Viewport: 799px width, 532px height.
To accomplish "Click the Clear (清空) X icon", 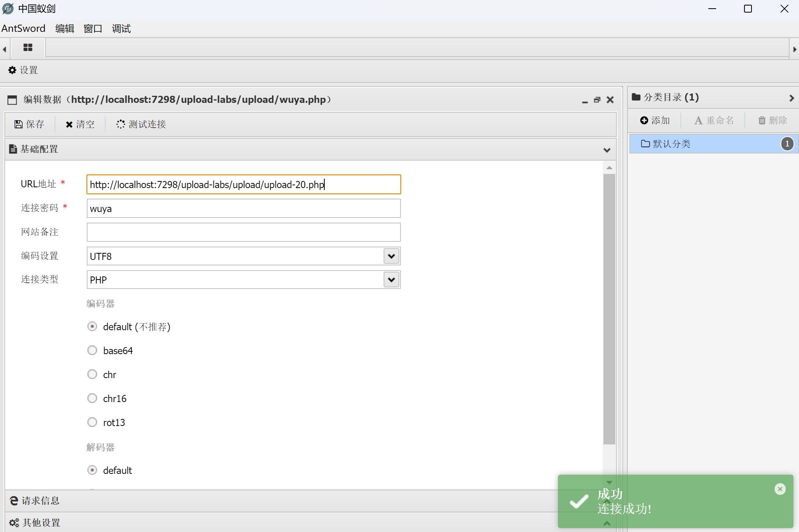I will point(69,124).
